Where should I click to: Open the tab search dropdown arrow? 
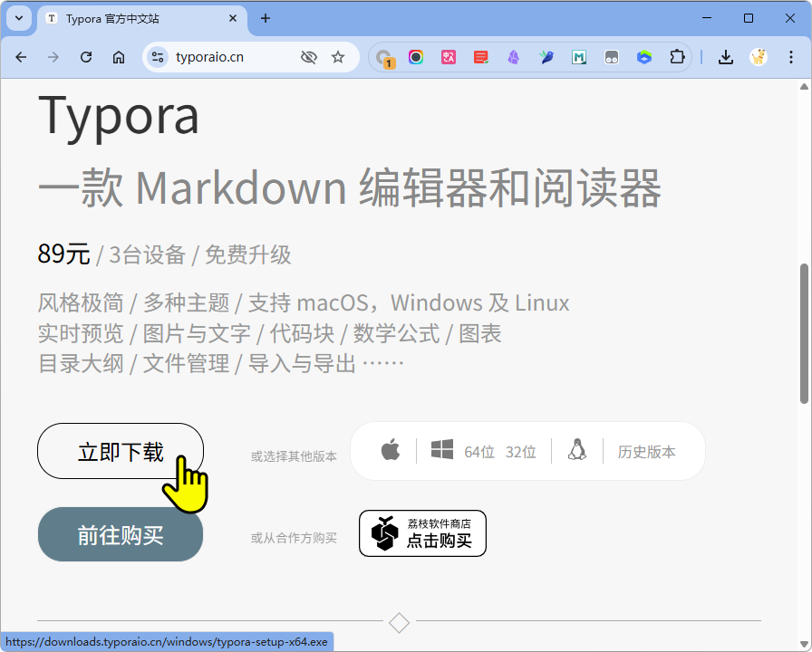(x=18, y=18)
